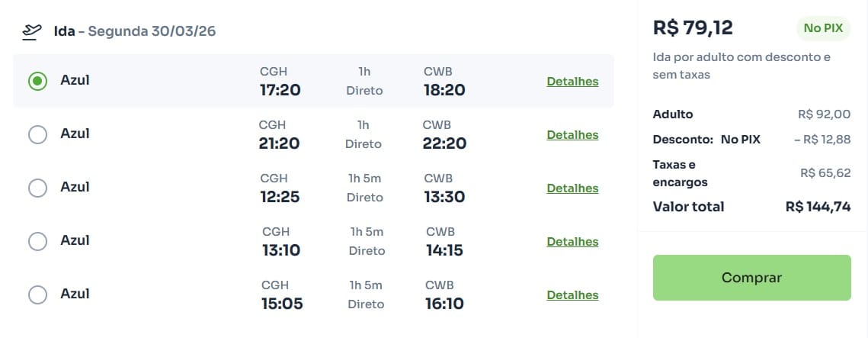The height and width of the screenshot is (338, 868).
Task: Open Detalhes for the 21:20 flight
Action: point(572,135)
